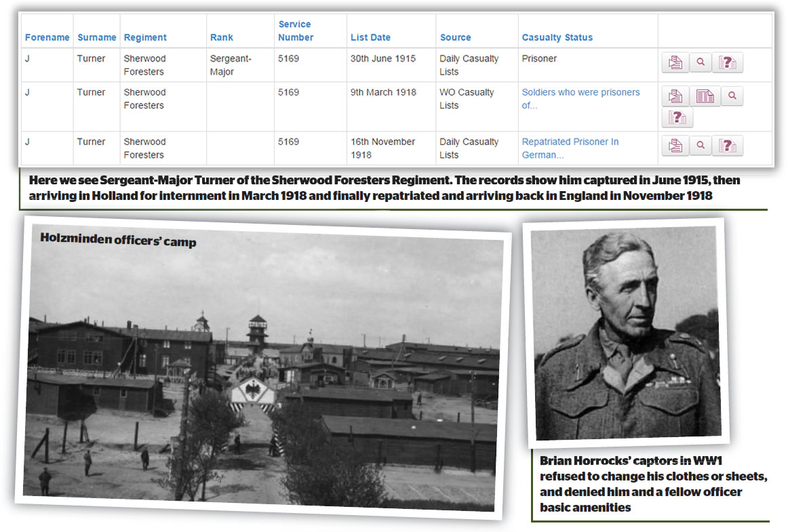This screenshot has width=788, height=532.
Task: Open transcript icon for 16th November 1918 record
Action: click(675, 146)
